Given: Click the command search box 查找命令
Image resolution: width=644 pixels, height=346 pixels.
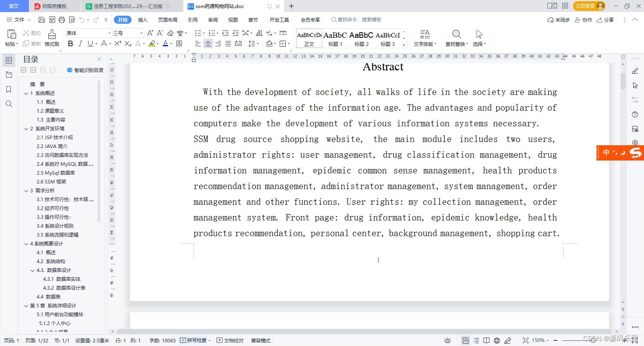Looking at the screenshot, I should [x=356, y=20].
